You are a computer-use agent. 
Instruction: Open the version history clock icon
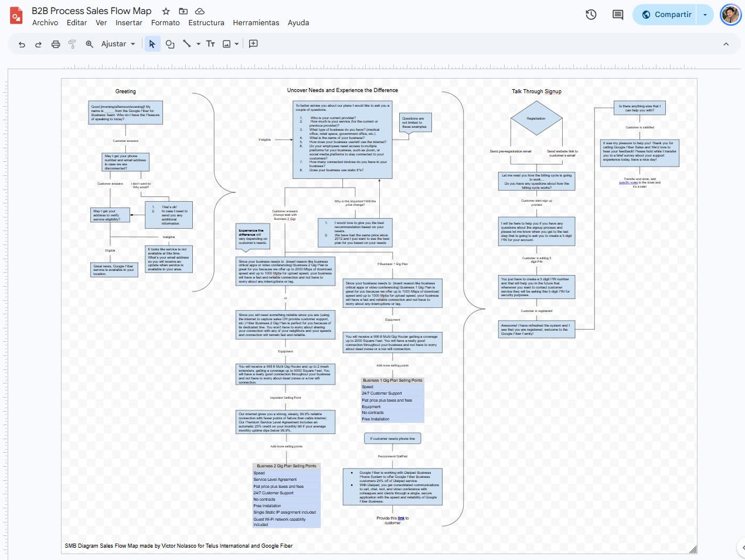click(591, 15)
